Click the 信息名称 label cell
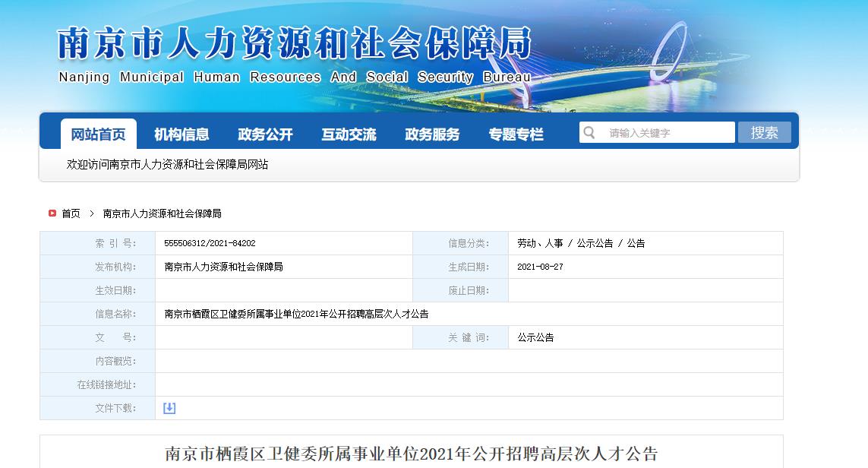 pos(97,314)
